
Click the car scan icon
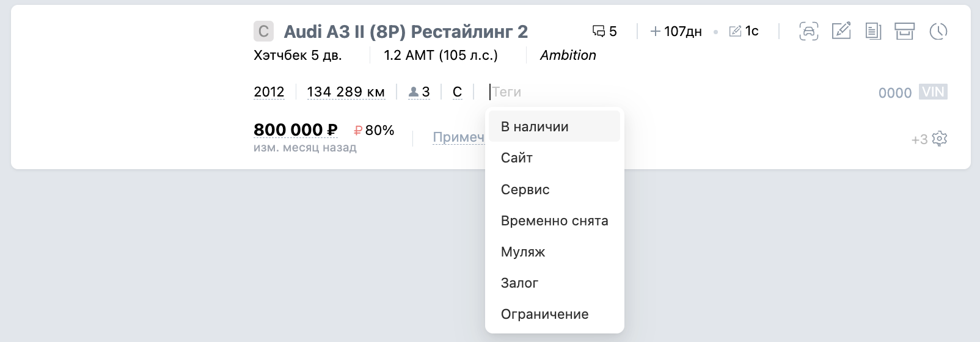(808, 31)
